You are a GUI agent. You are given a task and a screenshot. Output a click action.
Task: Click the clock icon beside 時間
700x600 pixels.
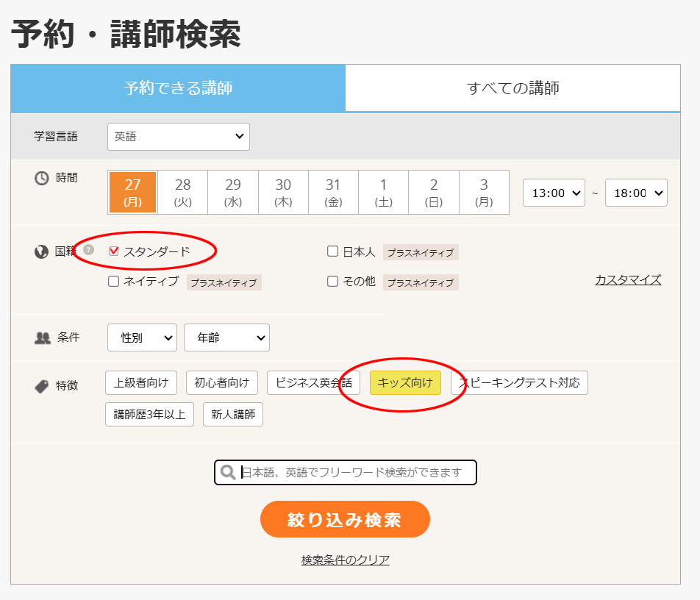pos(42,178)
